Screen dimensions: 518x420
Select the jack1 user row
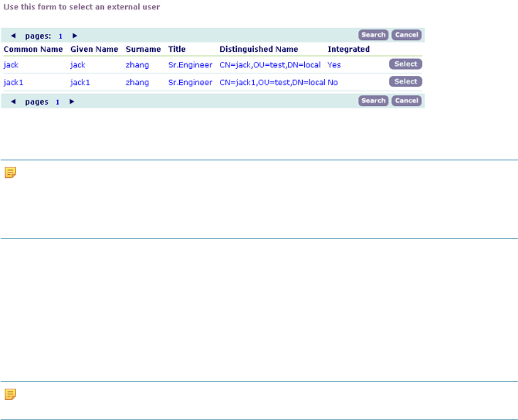[x=405, y=82]
